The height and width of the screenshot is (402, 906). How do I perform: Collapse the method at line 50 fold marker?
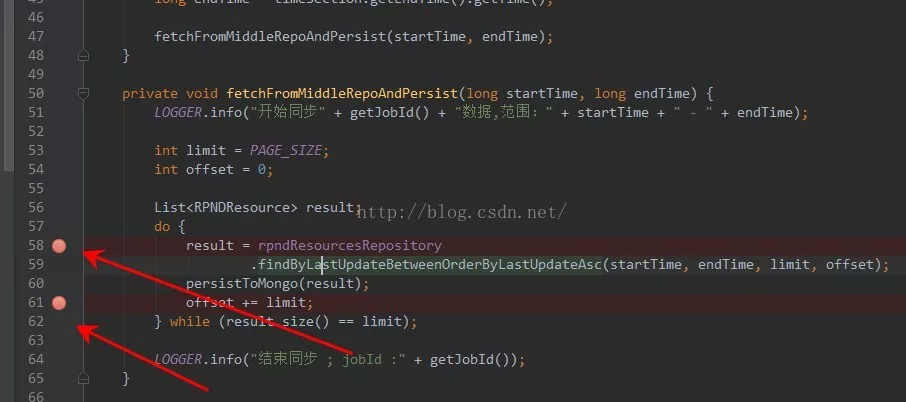tap(84, 93)
